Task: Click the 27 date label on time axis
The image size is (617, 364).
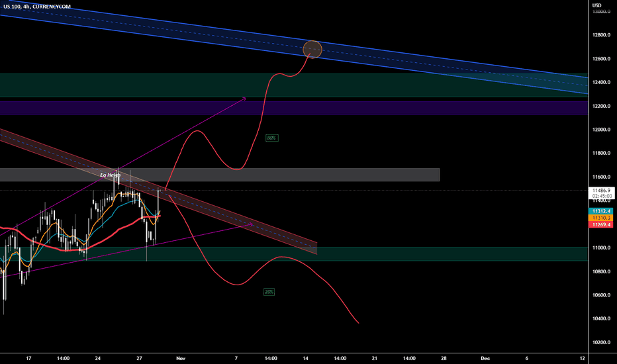Action: (x=139, y=358)
